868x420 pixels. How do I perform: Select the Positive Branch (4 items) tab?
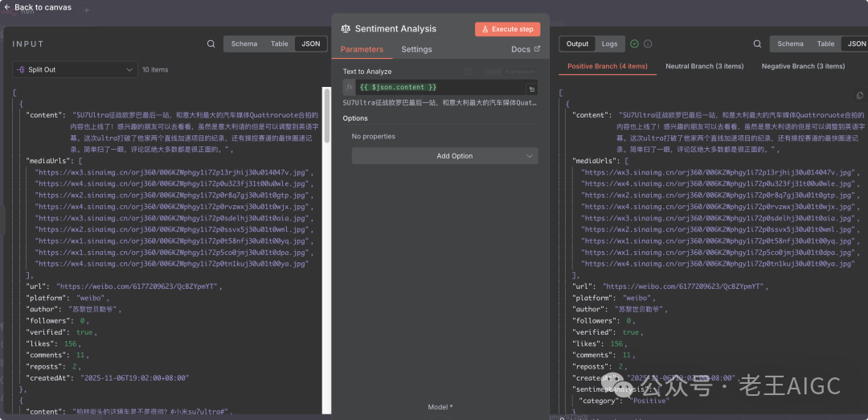coord(608,66)
